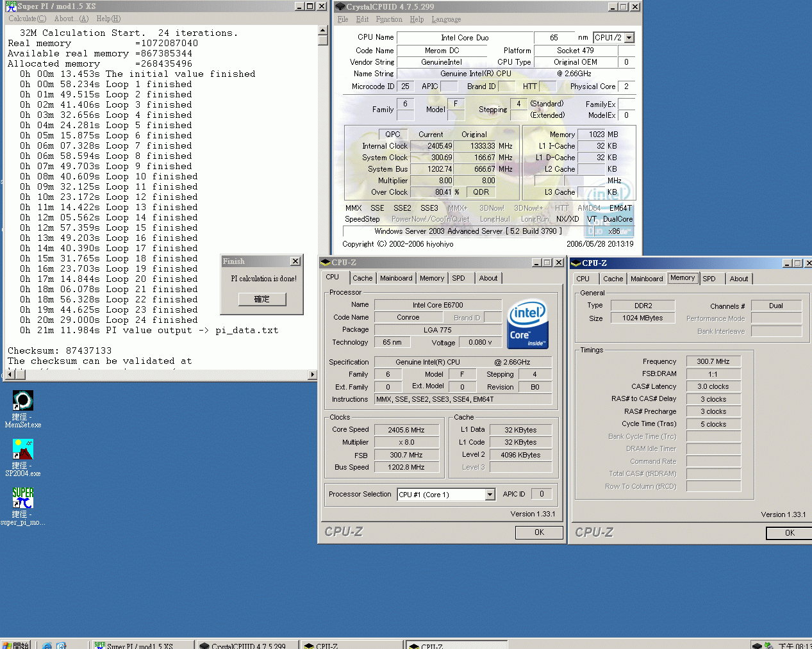Switch to Super PI taskbar button
812x649 pixels.
pyautogui.click(x=142, y=645)
